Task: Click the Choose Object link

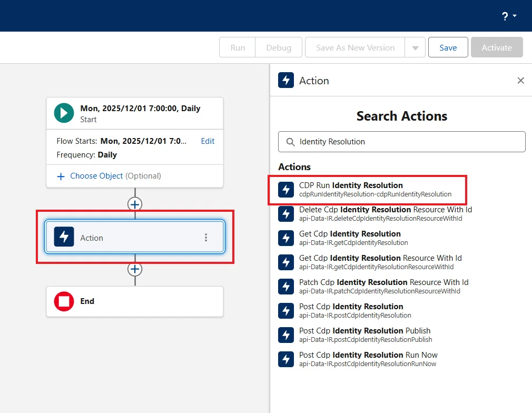Action: tap(96, 176)
